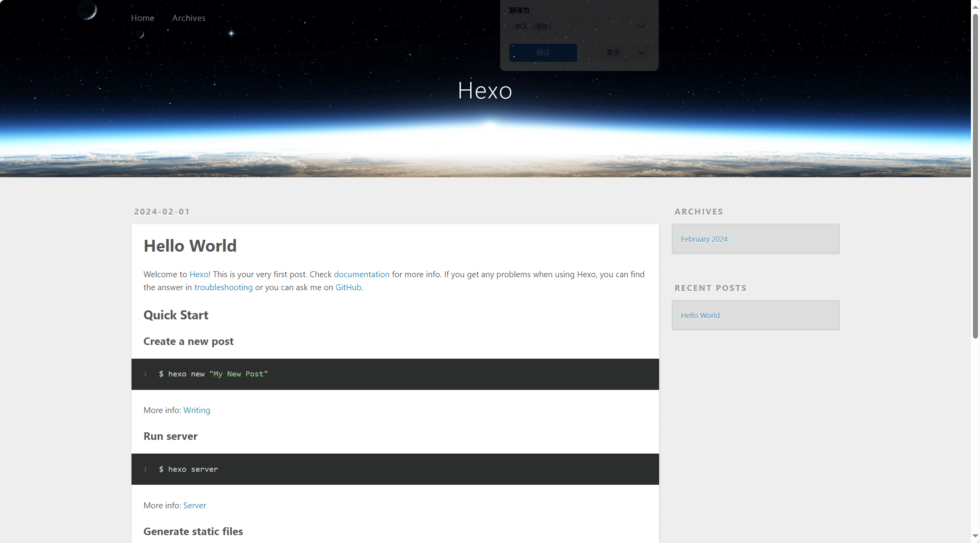Visit the GitHub link

348,287
